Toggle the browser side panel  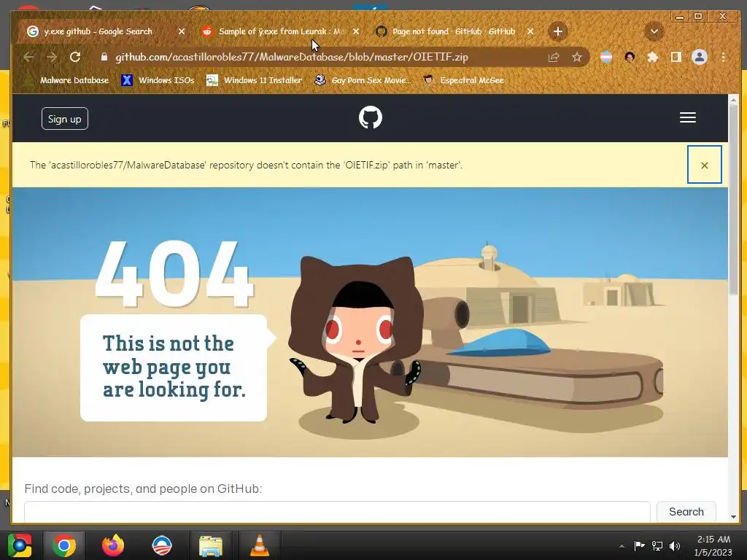pyautogui.click(x=676, y=57)
